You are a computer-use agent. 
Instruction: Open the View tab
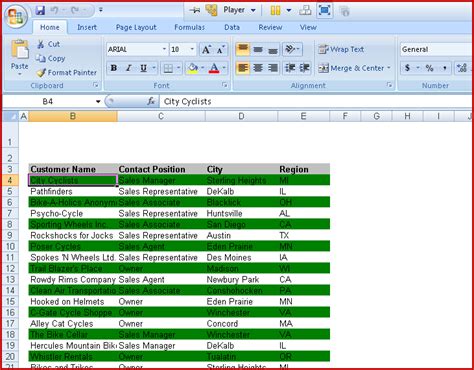click(308, 27)
